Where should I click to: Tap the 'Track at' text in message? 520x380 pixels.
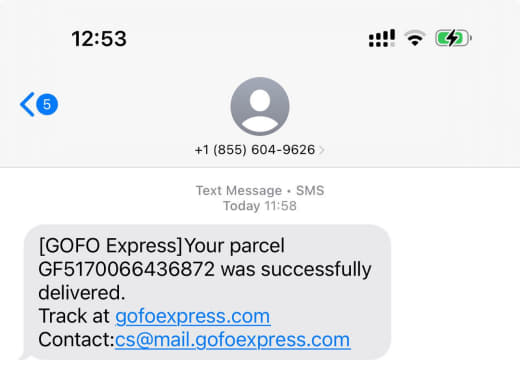click(74, 316)
